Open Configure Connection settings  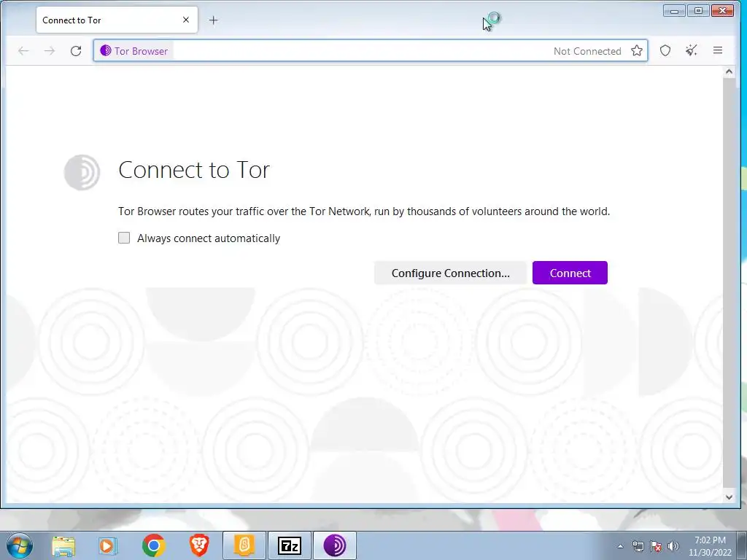point(450,273)
